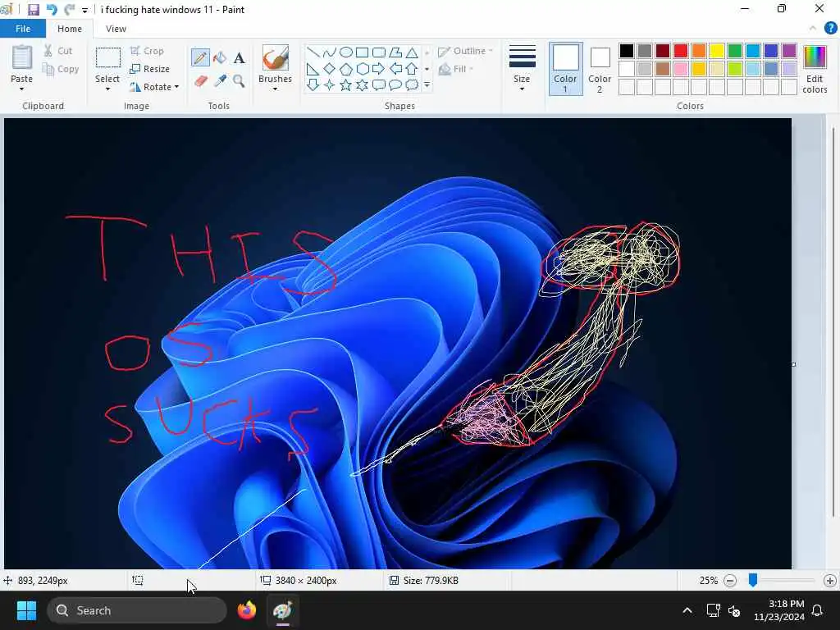Click the Brushes tool icon
This screenshot has width=840, height=630.
point(276,58)
